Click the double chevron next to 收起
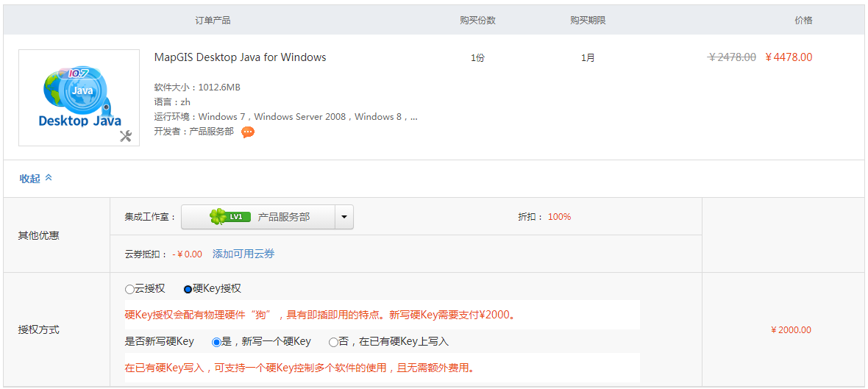This screenshot has width=868, height=389. point(49,178)
